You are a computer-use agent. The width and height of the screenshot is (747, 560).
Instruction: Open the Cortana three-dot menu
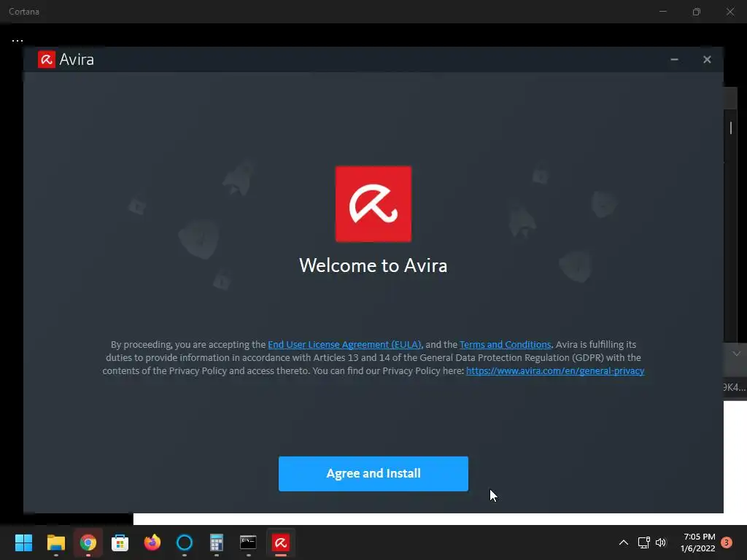tap(18, 41)
